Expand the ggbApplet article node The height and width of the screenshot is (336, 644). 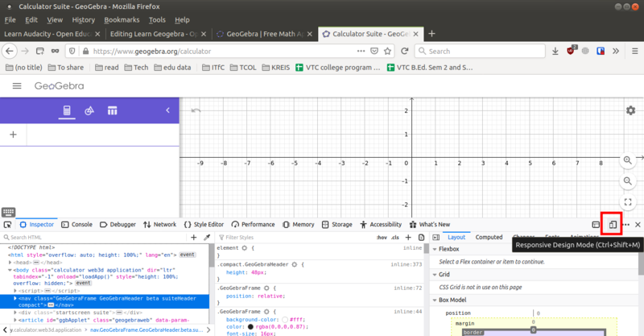tap(15, 320)
